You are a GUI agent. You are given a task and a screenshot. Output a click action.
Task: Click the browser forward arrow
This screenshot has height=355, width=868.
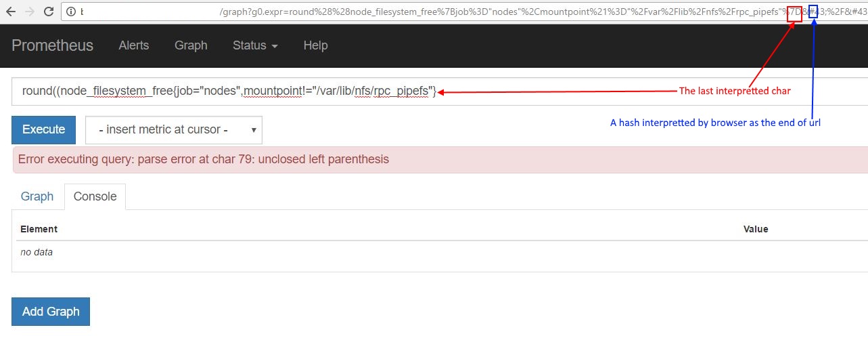pos(28,12)
